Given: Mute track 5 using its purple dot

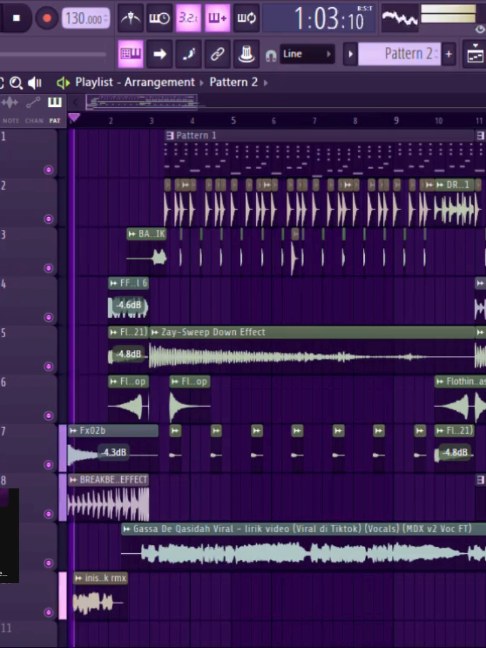Looking at the screenshot, I should pos(48,367).
